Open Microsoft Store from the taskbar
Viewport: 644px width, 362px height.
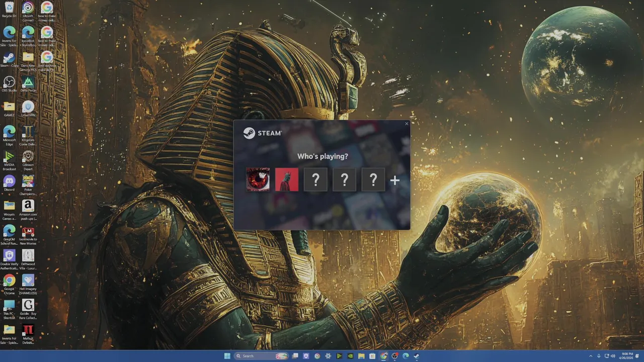372,356
